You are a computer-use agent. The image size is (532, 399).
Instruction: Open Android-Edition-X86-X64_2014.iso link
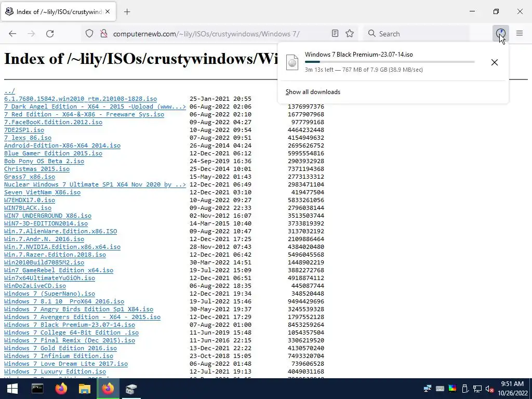tap(62, 145)
